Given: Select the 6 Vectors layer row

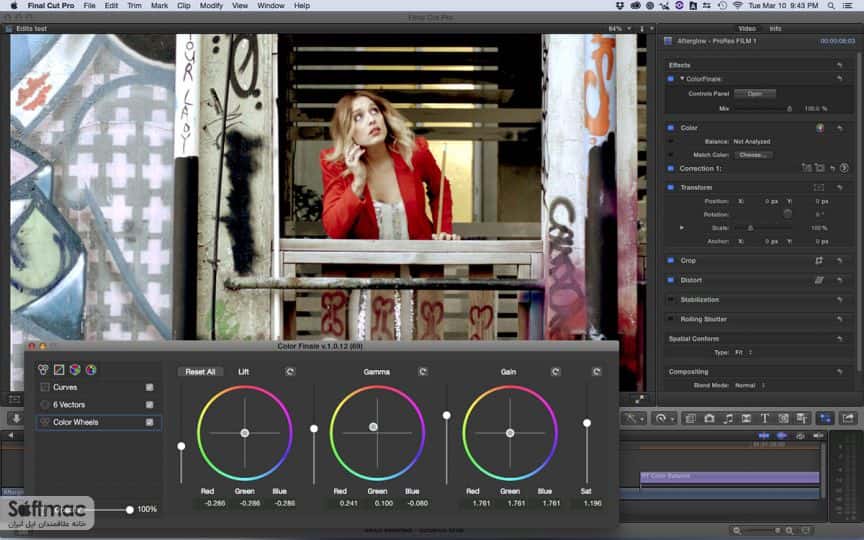Looking at the screenshot, I should coord(98,404).
